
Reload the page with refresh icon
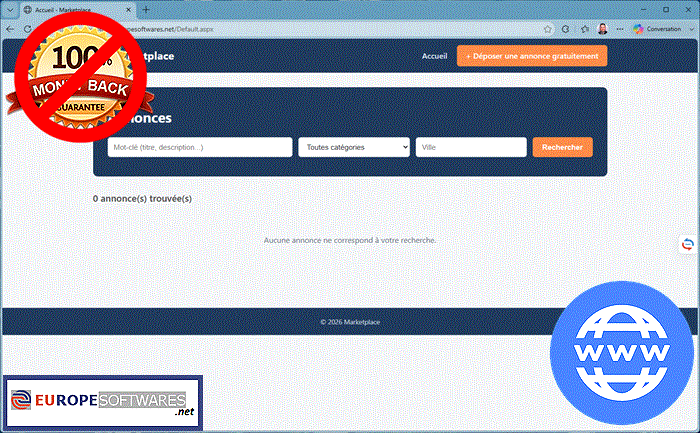coord(27,29)
